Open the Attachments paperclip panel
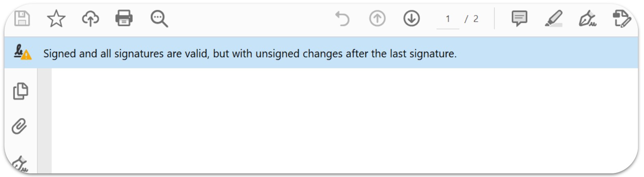This screenshot has height=177, width=644. pyautogui.click(x=19, y=127)
